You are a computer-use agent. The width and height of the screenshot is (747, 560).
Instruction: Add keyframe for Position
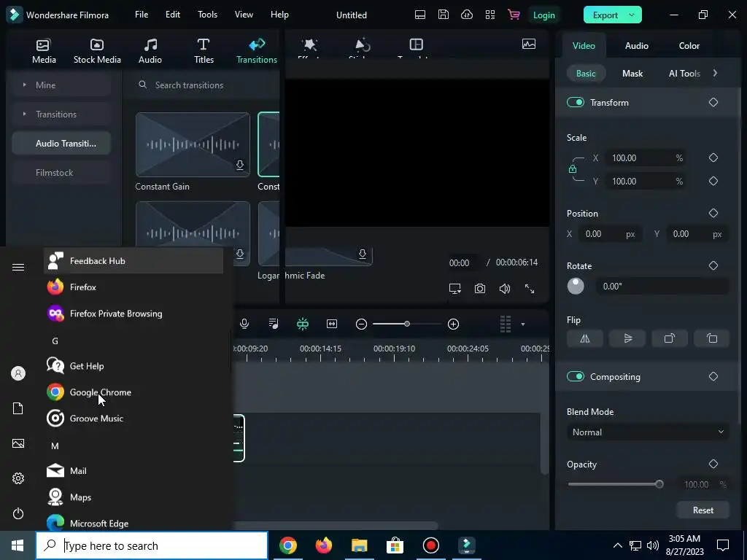(713, 213)
